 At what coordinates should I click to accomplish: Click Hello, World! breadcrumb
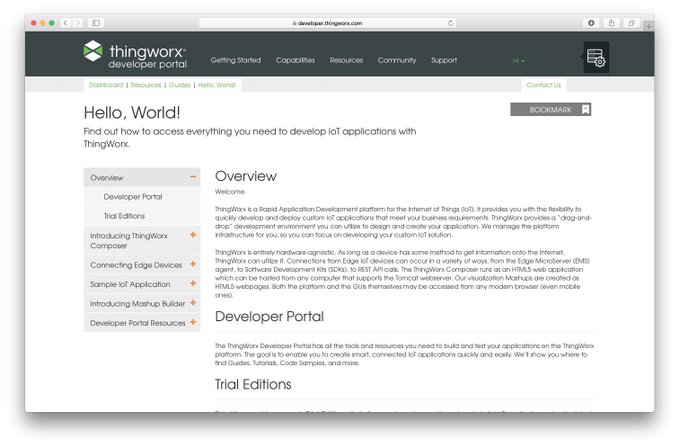216,85
